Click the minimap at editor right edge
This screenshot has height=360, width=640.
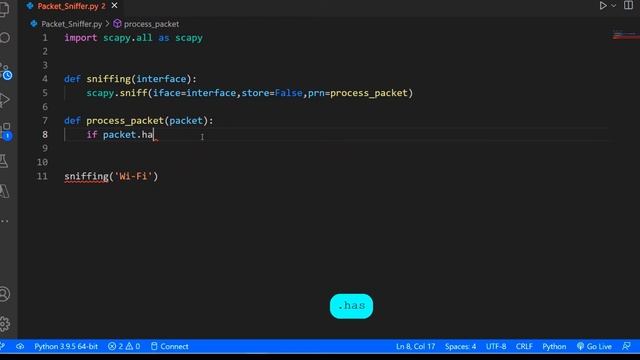[626, 36]
